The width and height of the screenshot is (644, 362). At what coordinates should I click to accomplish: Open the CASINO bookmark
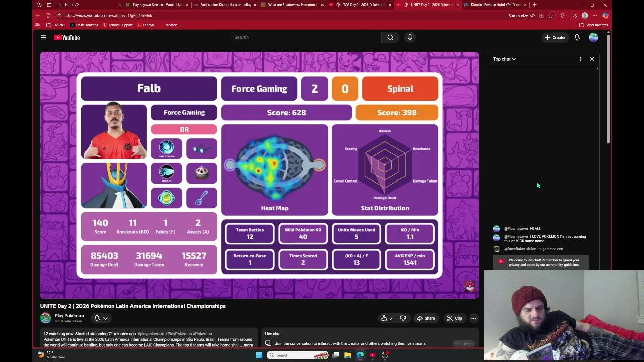click(56, 25)
